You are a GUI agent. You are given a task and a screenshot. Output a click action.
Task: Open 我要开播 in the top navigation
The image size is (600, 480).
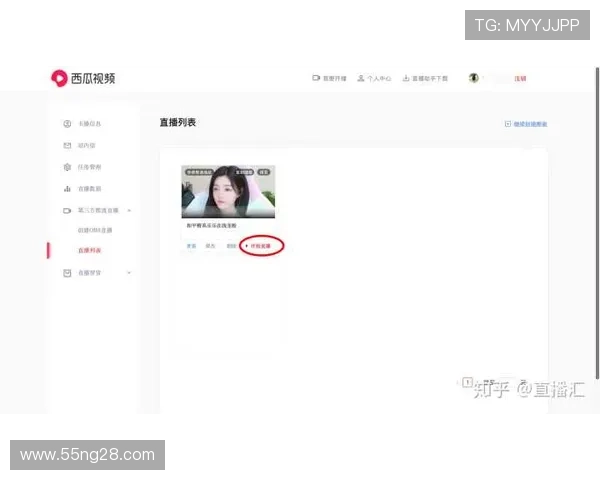(x=329, y=78)
